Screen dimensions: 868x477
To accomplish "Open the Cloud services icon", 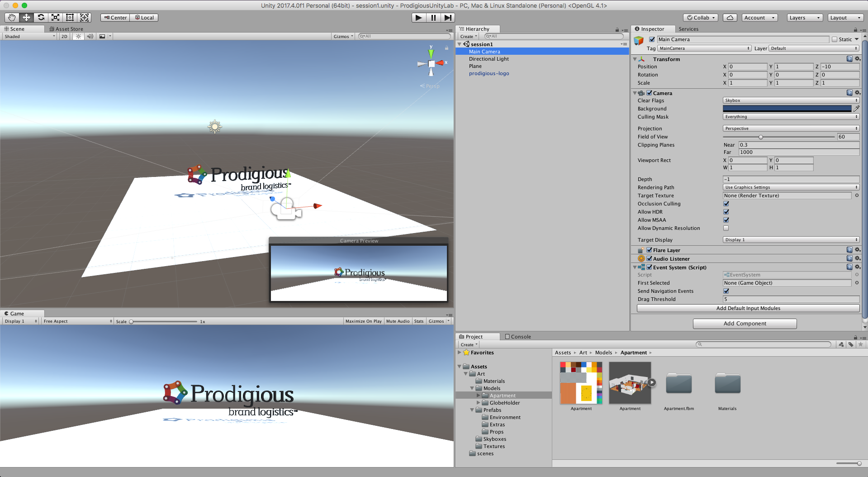I will tap(730, 18).
